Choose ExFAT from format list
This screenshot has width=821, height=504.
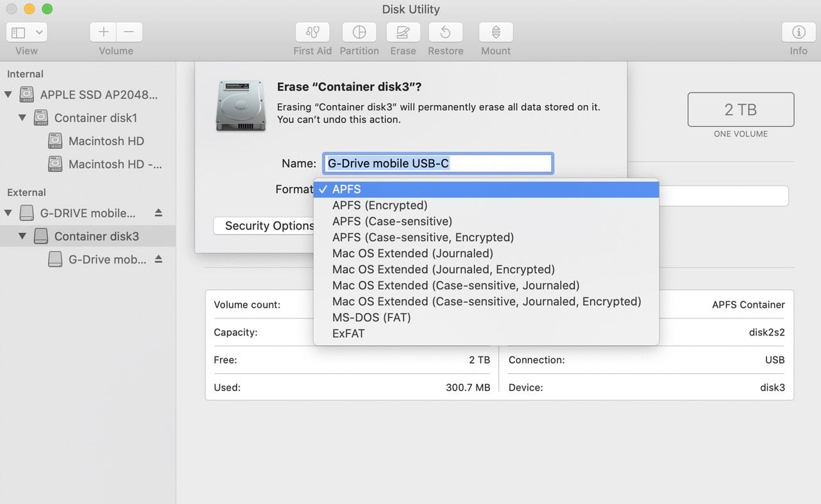(348, 333)
